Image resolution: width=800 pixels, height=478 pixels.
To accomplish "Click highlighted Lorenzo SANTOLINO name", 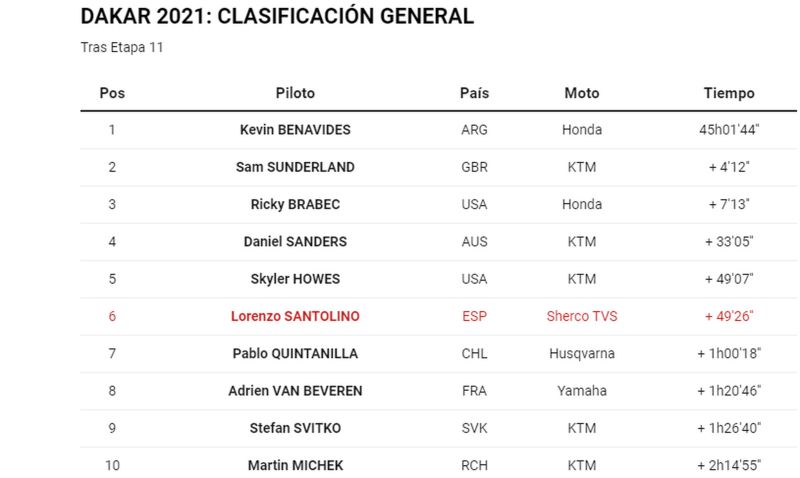I will coord(295,316).
